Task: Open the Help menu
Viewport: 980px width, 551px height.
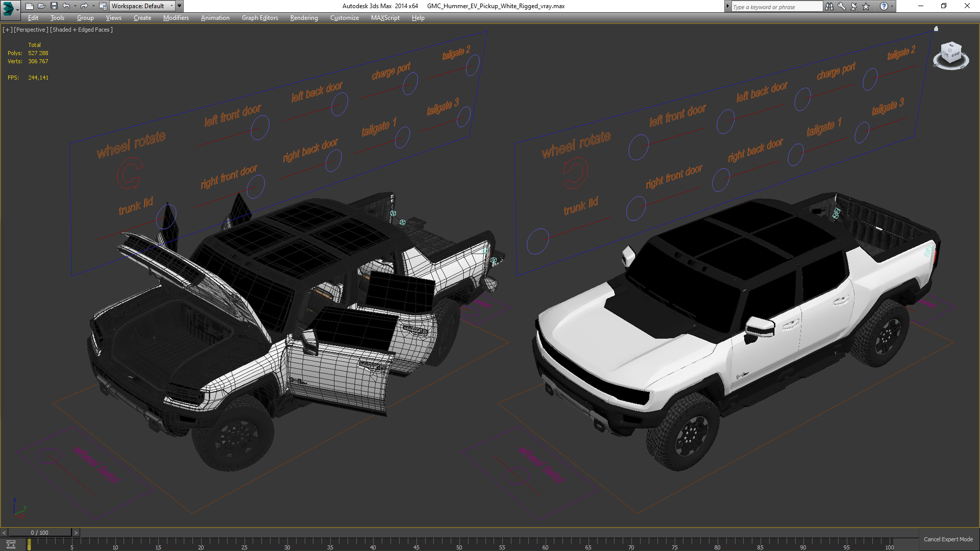Action: tap(418, 18)
